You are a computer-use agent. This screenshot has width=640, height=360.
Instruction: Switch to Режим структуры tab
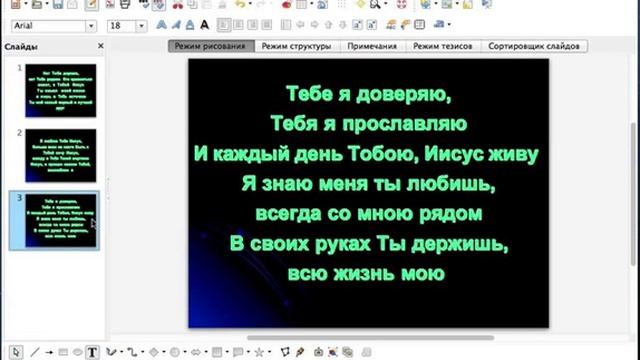[296, 46]
